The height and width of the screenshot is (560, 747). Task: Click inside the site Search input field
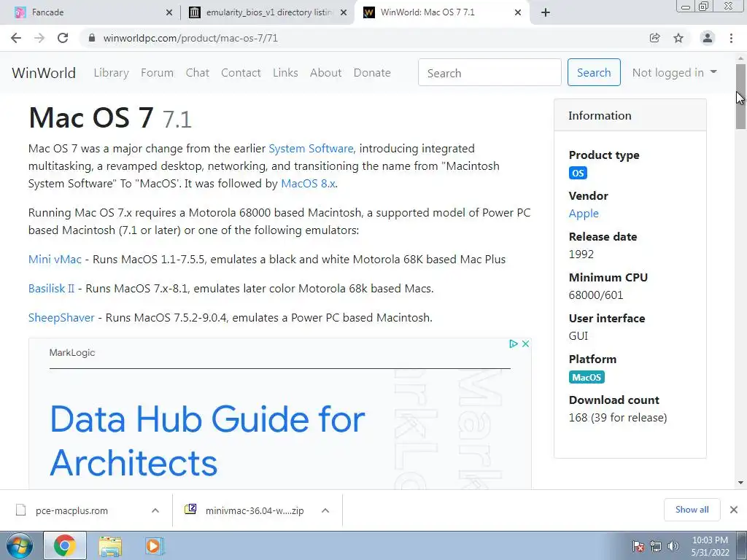tap(489, 72)
